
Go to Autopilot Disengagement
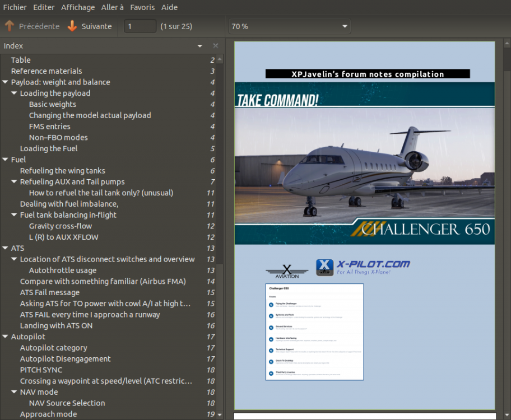coord(65,359)
